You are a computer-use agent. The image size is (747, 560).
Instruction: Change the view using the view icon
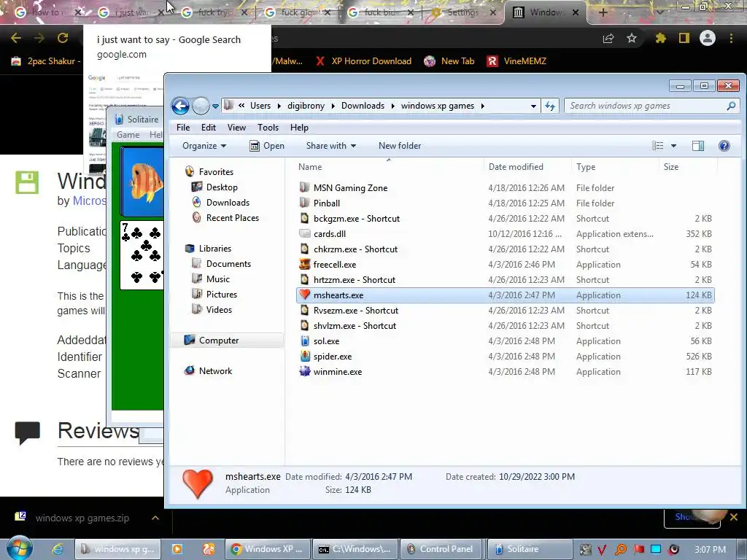[x=657, y=146]
